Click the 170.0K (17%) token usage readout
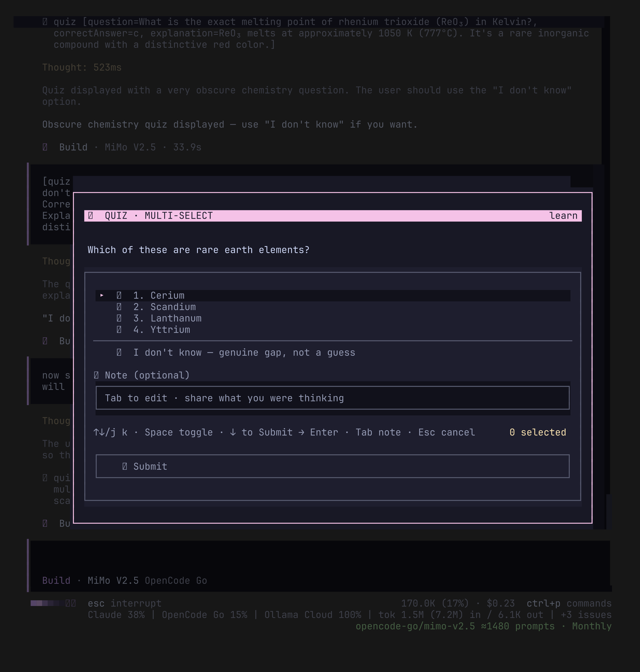 [435, 603]
